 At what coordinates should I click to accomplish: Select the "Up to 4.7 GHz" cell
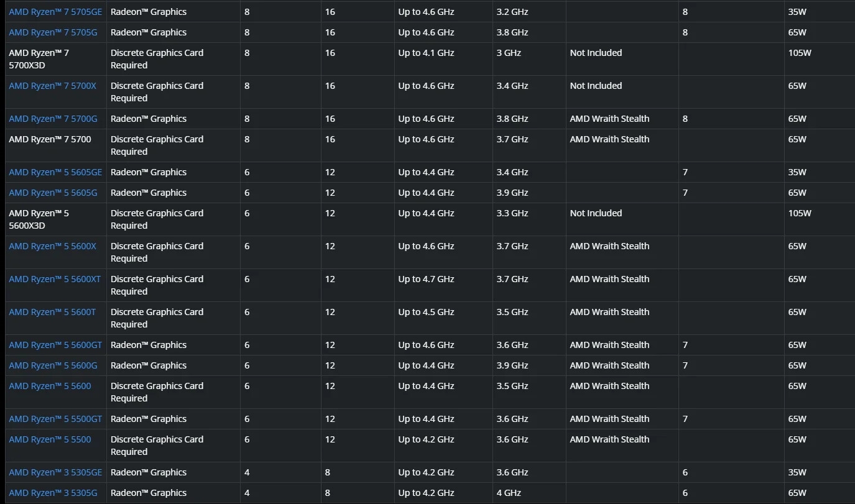426,279
